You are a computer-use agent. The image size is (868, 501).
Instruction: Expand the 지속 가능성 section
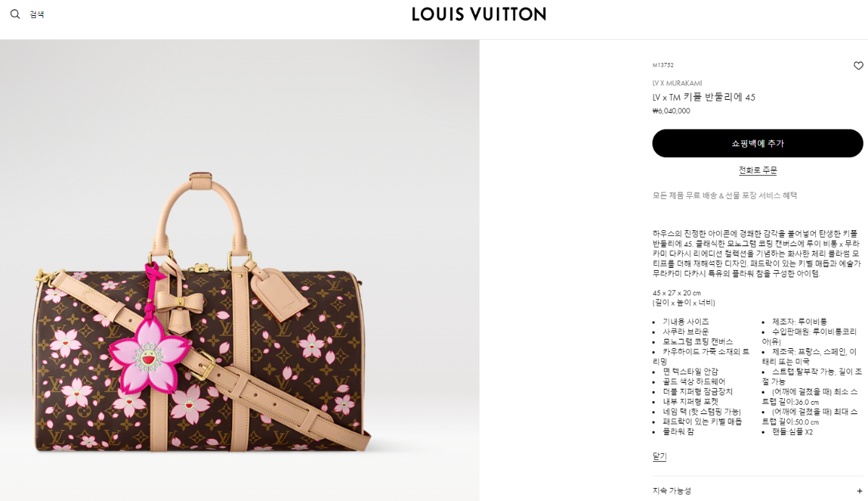[757, 491]
